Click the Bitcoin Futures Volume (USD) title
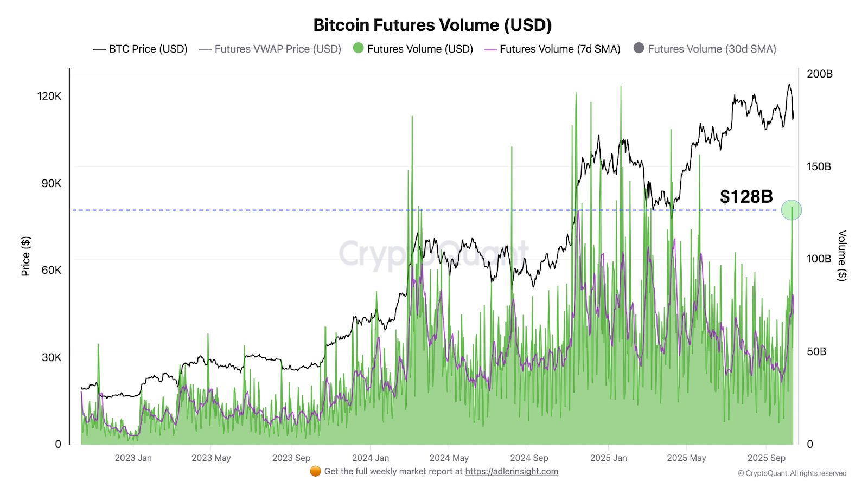 (x=432, y=25)
